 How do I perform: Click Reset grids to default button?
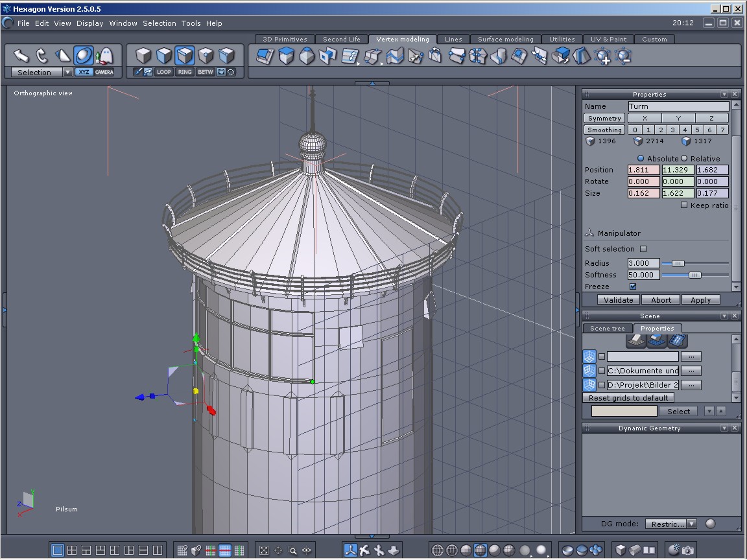pos(628,398)
